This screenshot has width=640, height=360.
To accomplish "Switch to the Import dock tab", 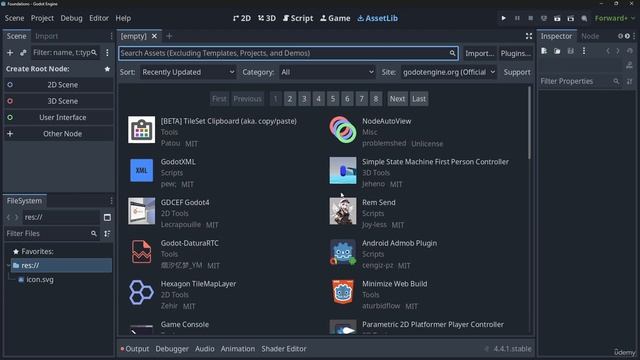I will point(47,36).
